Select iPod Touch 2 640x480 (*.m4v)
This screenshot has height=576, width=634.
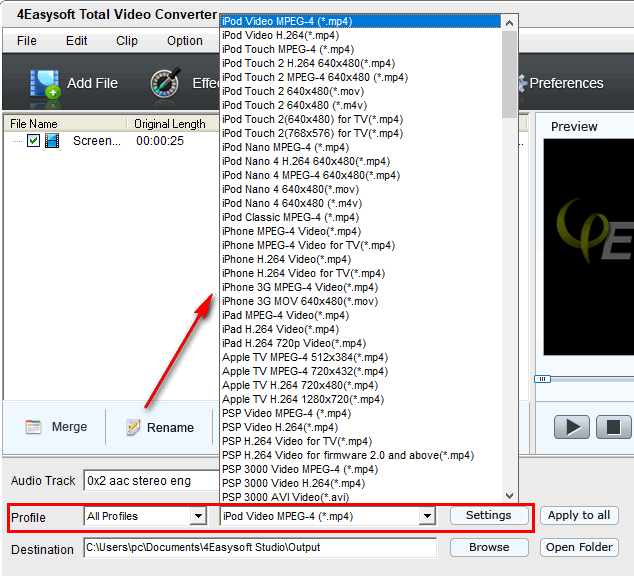click(361, 105)
